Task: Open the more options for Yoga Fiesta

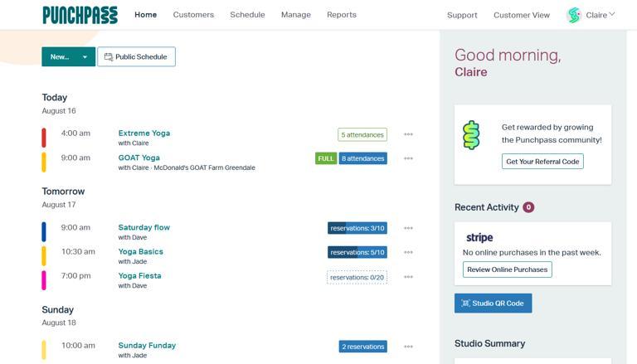Action: [x=408, y=277]
